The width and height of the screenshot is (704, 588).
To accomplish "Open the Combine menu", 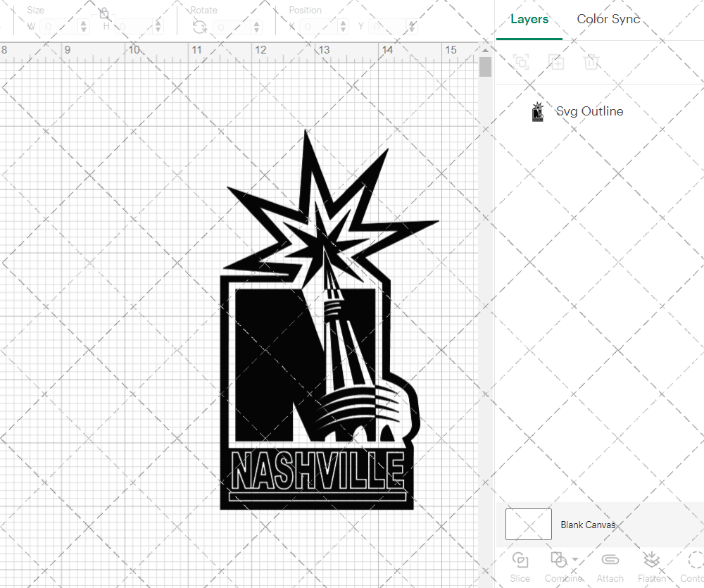I will pyautogui.click(x=563, y=566).
